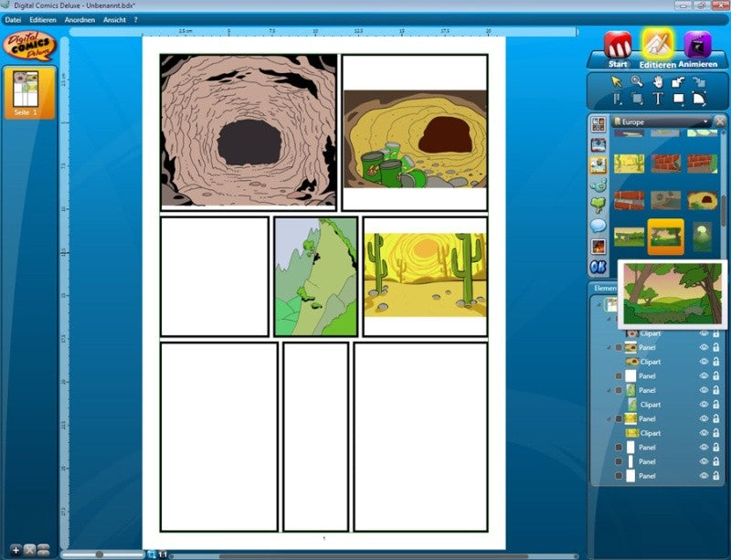Click the zoom slider handle
The image size is (731, 560).
(x=99, y=555)
